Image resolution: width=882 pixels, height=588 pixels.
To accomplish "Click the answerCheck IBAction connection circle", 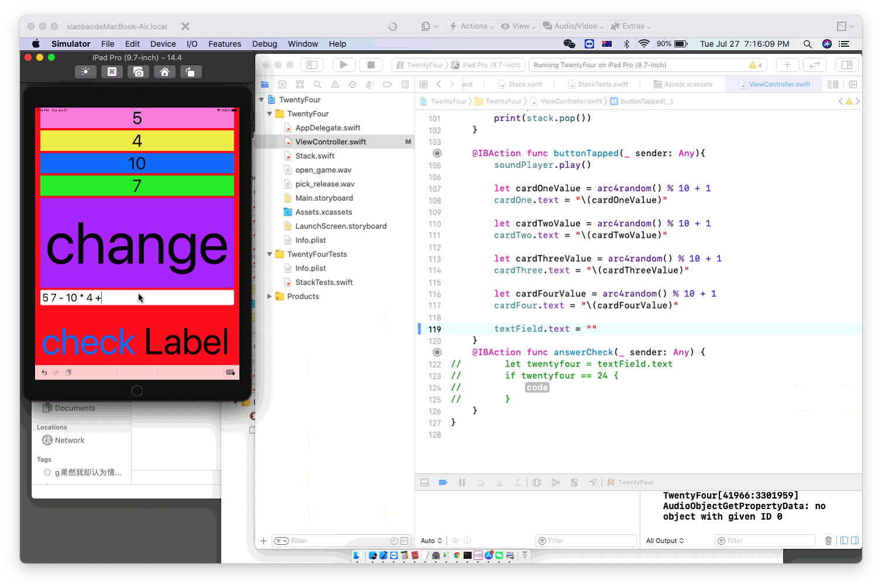I will [x=437, y=352].
